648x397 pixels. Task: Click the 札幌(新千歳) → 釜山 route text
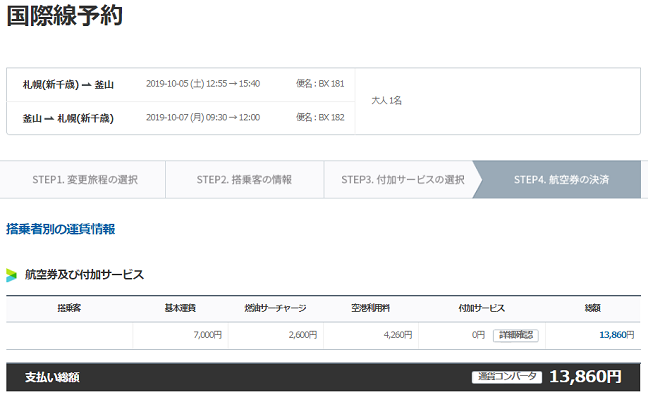68,85
